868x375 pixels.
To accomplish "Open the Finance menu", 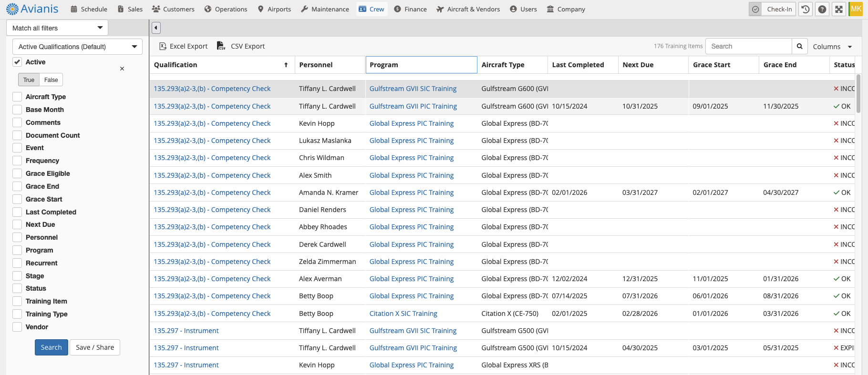I will [411, 9].
